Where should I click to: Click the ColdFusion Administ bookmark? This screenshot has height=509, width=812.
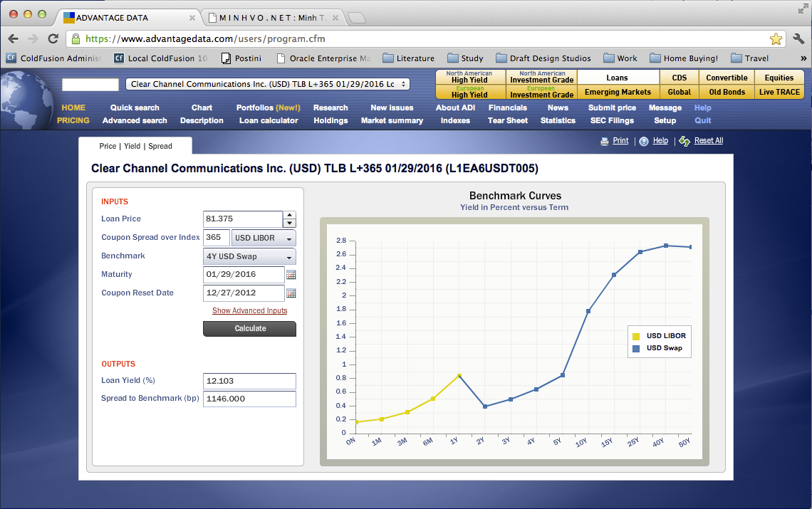click(x=54, y=58)
